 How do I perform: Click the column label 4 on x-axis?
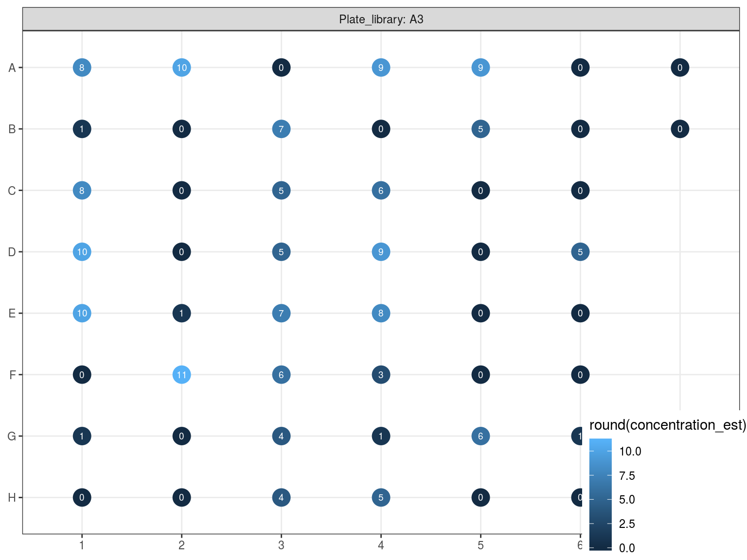tap(381, 545)
